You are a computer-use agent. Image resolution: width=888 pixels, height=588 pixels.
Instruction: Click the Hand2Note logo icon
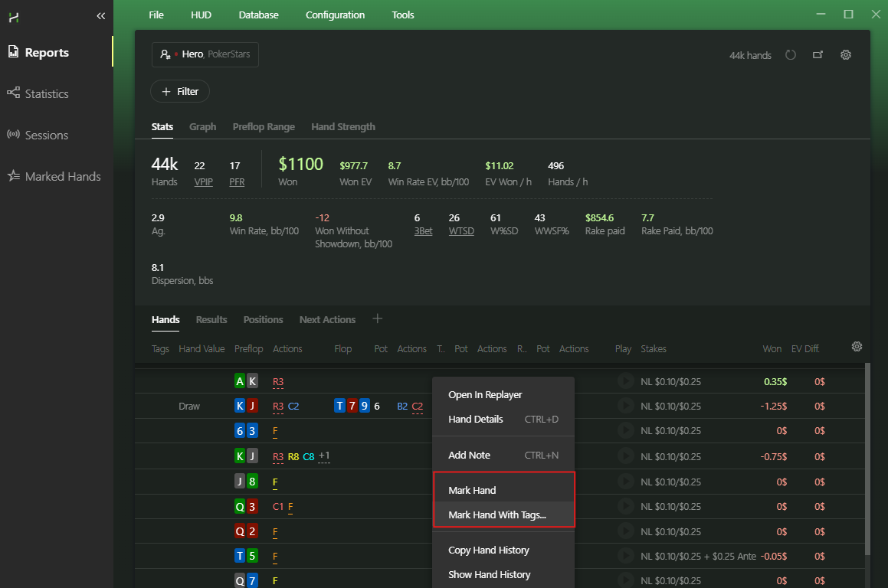[x=14, y=18]
